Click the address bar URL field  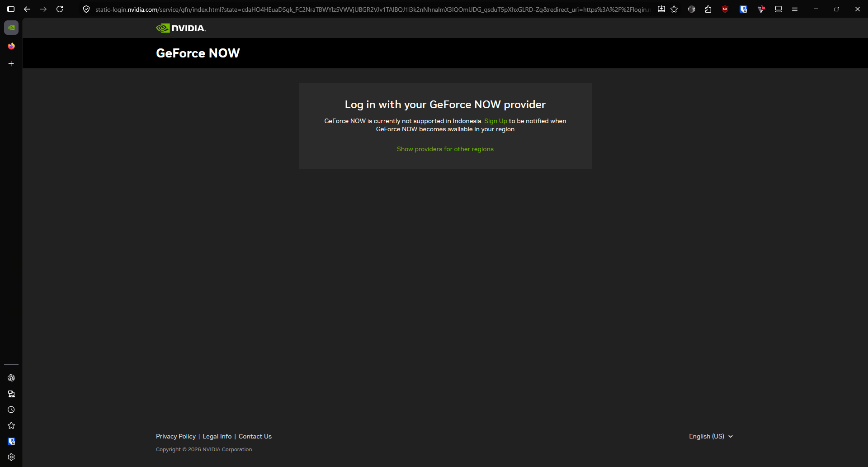[x=373, y=9]
